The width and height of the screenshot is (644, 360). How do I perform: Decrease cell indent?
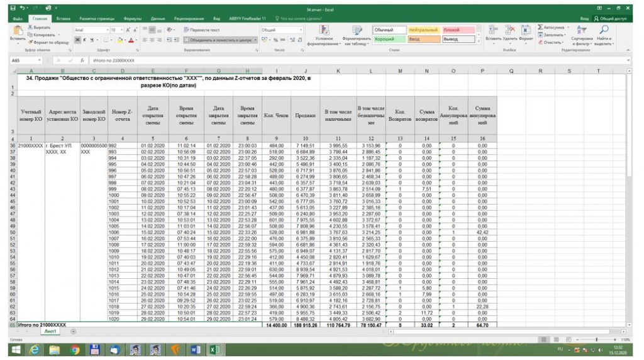coord(169,40)
